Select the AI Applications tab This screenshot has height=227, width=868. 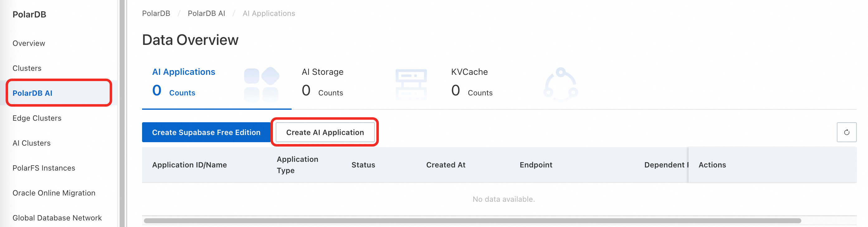pyautogui.click(x=217, y=84)
